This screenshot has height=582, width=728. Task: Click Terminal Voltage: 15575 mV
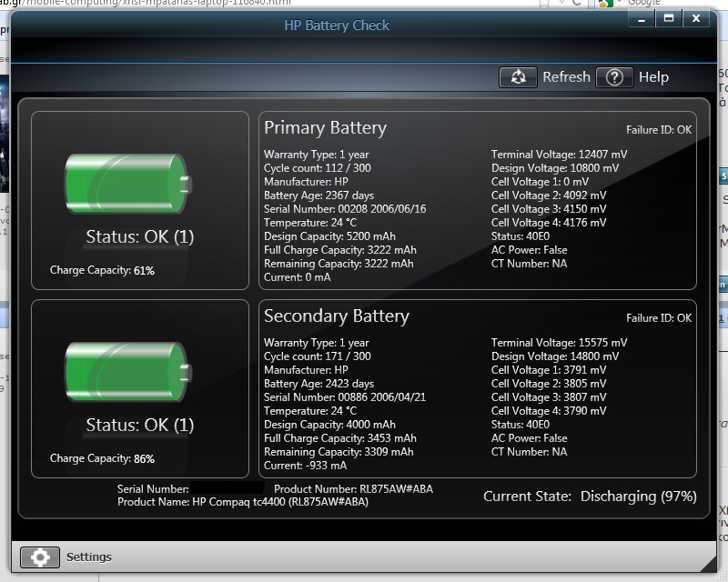coord(559,343)
